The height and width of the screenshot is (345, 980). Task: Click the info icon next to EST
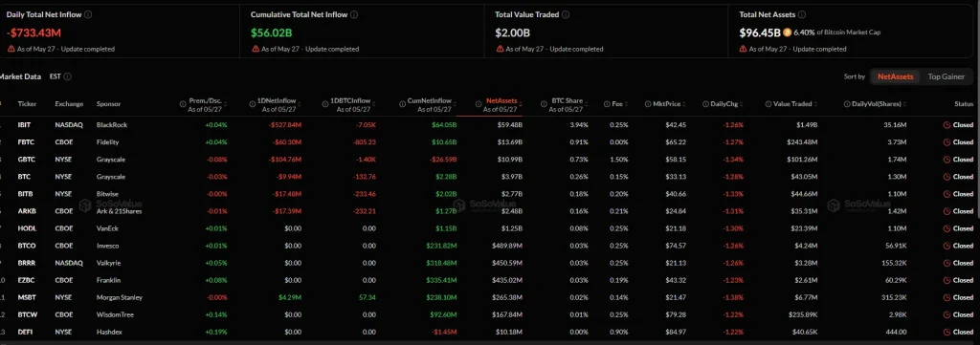68,76
